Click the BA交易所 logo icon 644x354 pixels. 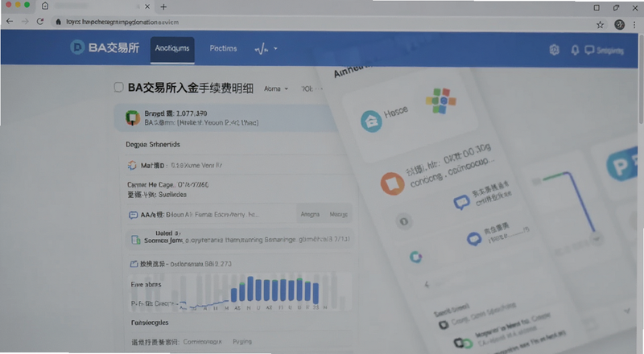[x=76, y=47]
